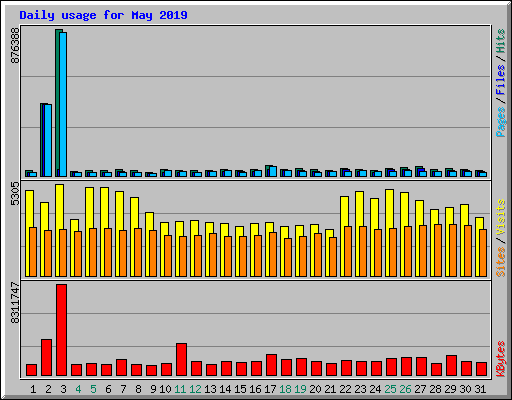The image size is (512, 400).
Task: Click day label 15 on the x-axis
Action: (240, 389)
